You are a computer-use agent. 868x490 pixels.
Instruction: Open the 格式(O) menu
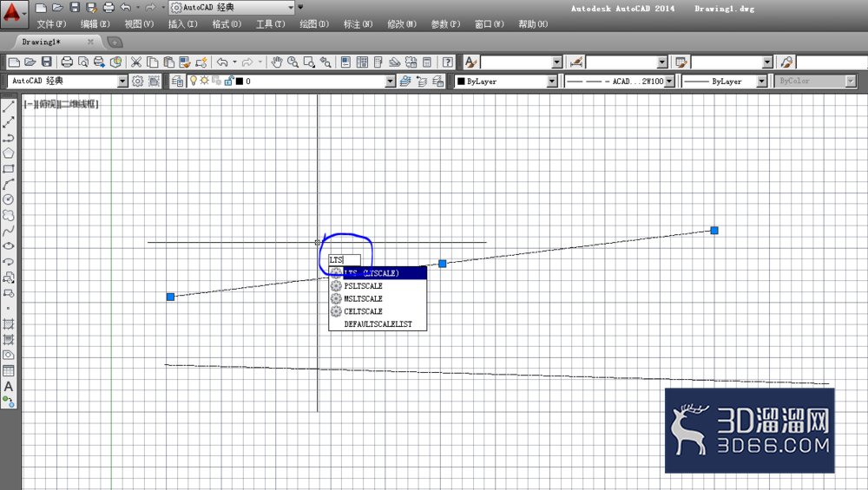[227, 24]
